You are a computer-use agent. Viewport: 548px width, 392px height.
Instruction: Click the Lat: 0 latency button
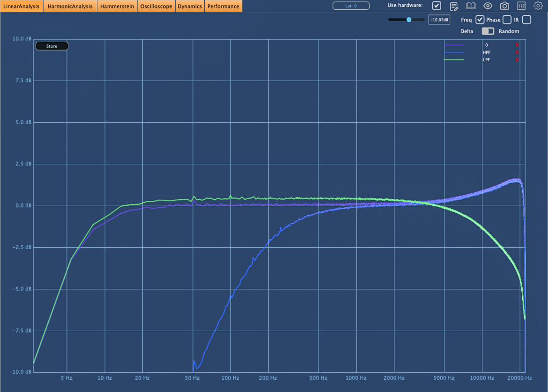tap(351, 6)
